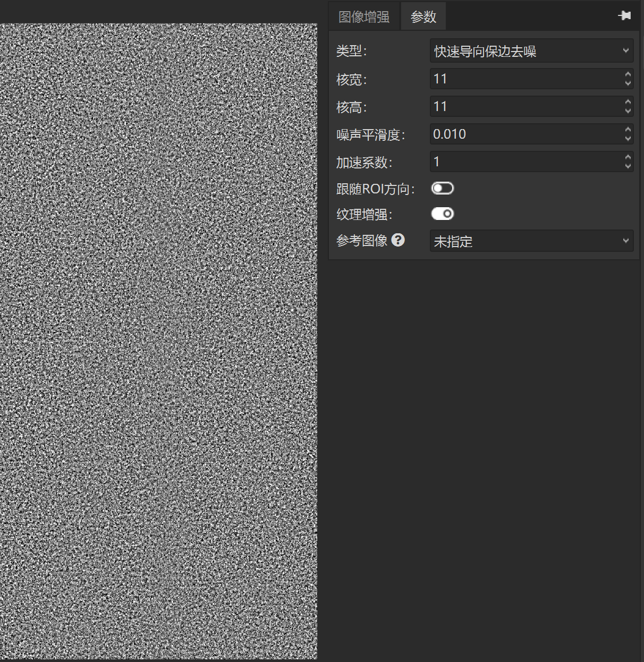Click the noisy image preview canvas

pos(158,341)
